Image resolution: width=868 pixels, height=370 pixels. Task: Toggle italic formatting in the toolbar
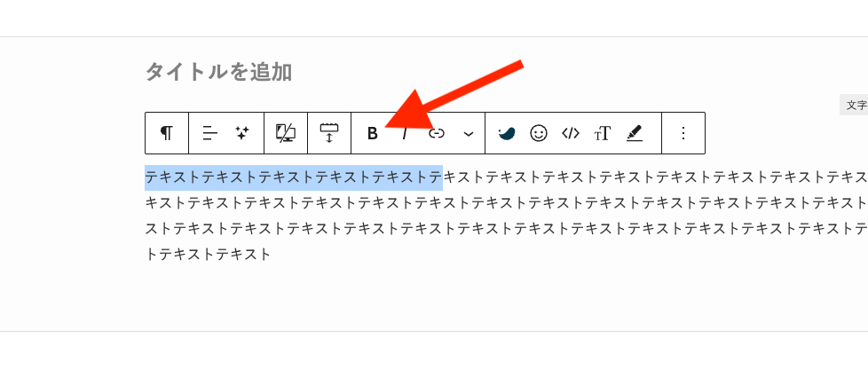pyautogui.click(x=405, y=133)
